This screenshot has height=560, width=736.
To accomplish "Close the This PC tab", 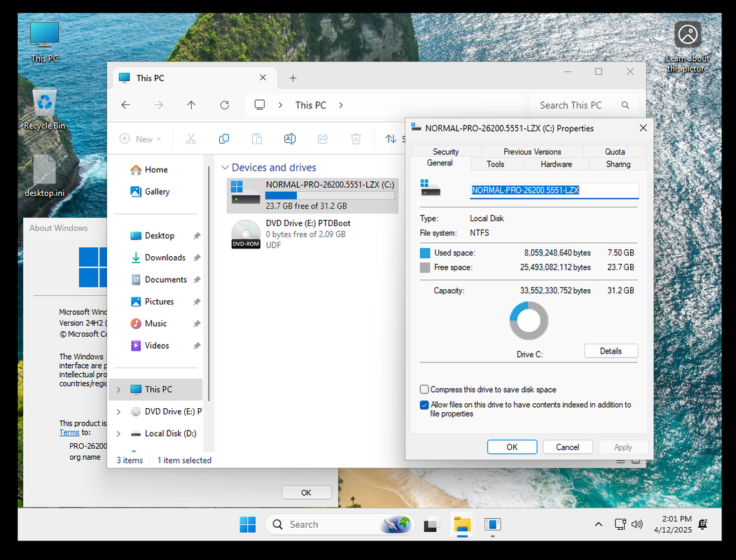I will click(x=263, y=78).
